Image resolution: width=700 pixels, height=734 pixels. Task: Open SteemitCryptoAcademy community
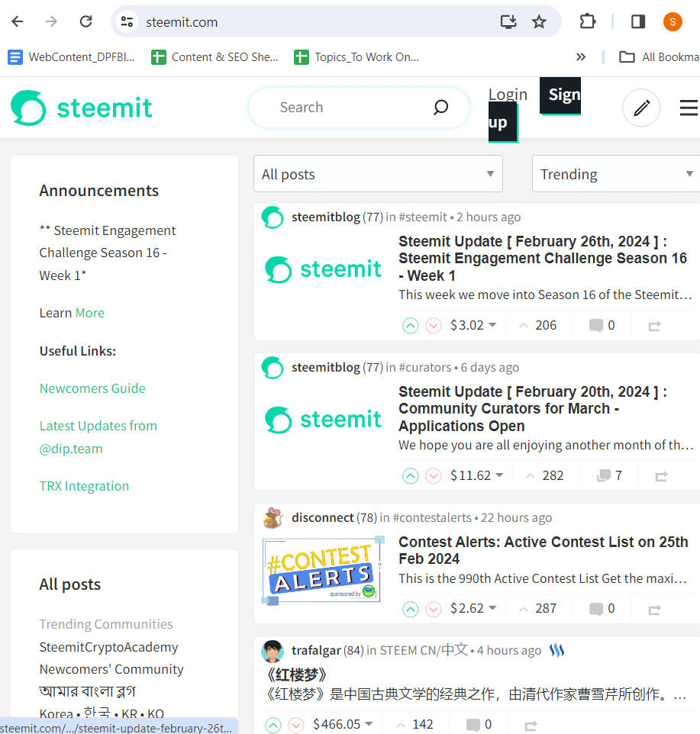click(x=108, y=647)
